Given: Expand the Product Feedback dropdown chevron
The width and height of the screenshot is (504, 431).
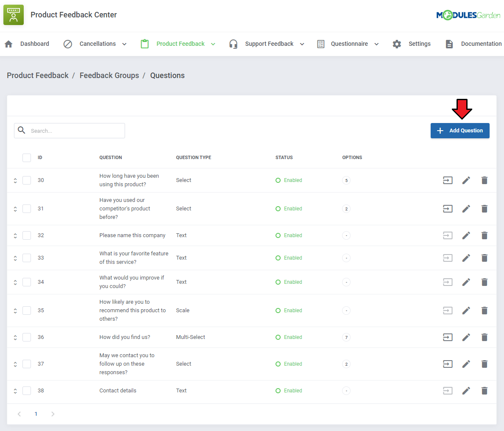Looking at the screenshot, I should [x=213, y=45].
